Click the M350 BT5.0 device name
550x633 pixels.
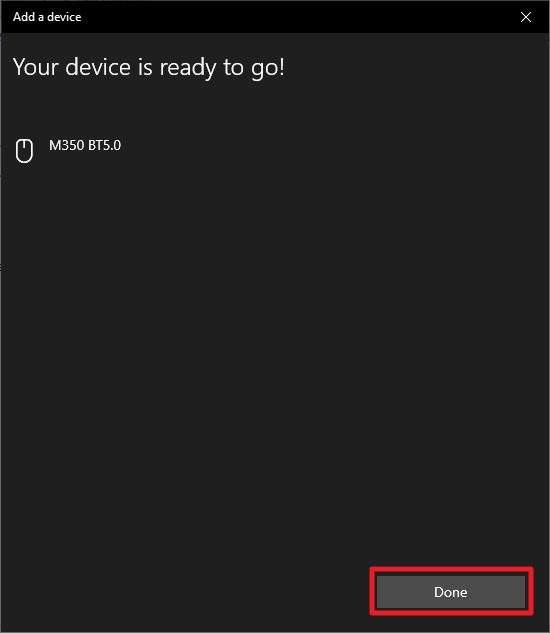tap(85, 145)
